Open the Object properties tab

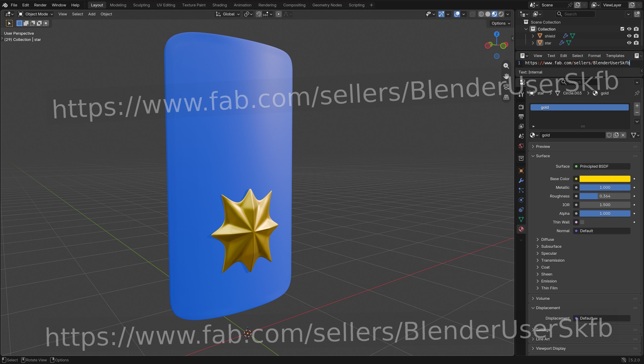(x=521, y=171)
